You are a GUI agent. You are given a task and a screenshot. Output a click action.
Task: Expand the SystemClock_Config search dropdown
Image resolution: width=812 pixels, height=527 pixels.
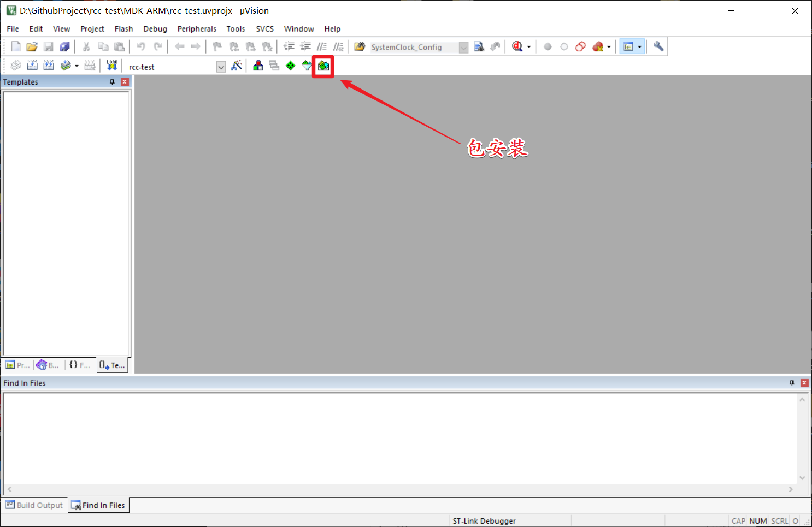pyautogui.click(x=463, y=48)
